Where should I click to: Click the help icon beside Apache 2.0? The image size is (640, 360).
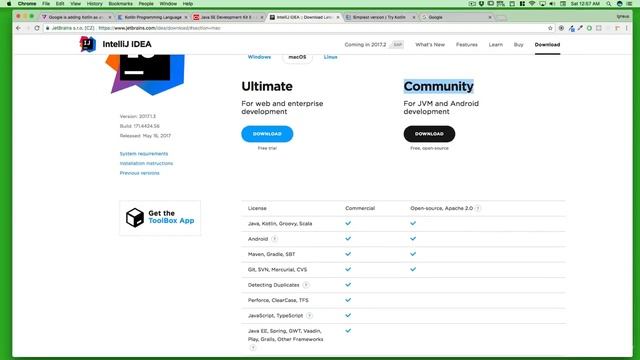tap(478, 208)
